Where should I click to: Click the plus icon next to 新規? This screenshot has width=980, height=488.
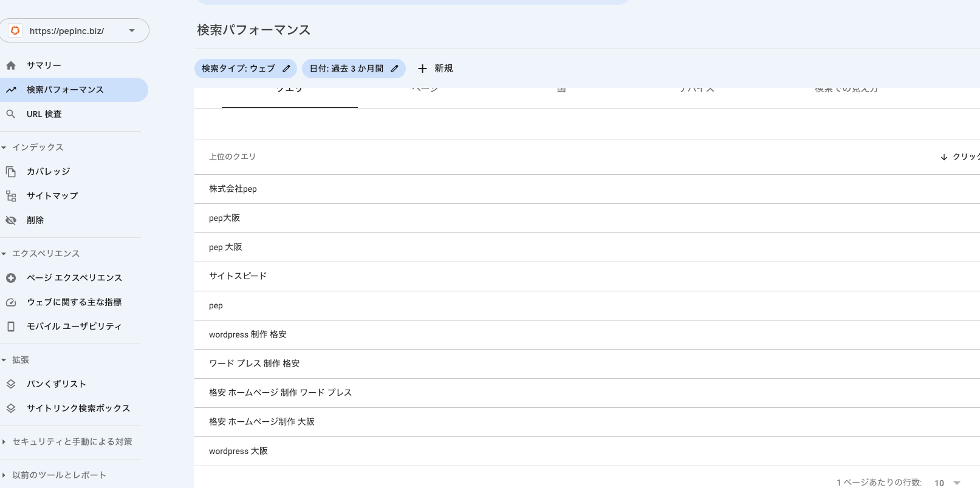pyautogui.click(x=422, y=69)
